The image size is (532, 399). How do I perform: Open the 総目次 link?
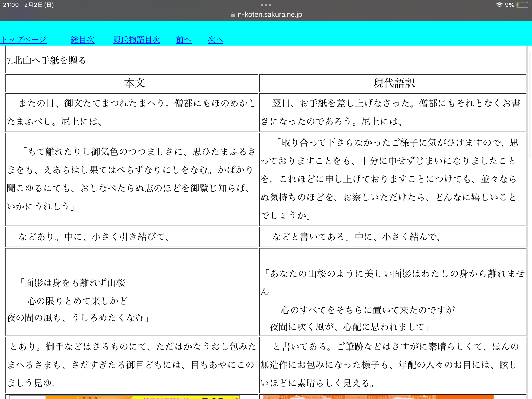click(83, 40)
